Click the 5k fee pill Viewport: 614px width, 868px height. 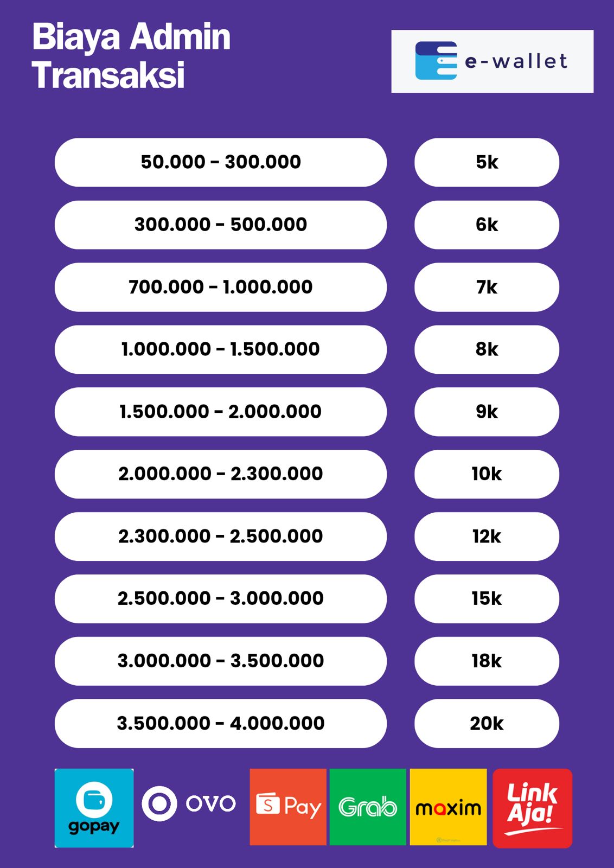(487, 162)
